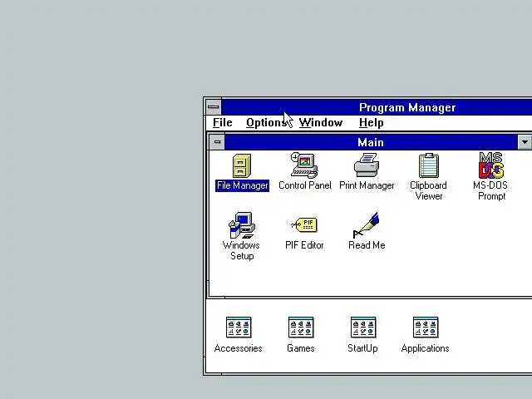Click the 'Accessories' label text
This screenshot has height=399, width=532.
(239, 348)
